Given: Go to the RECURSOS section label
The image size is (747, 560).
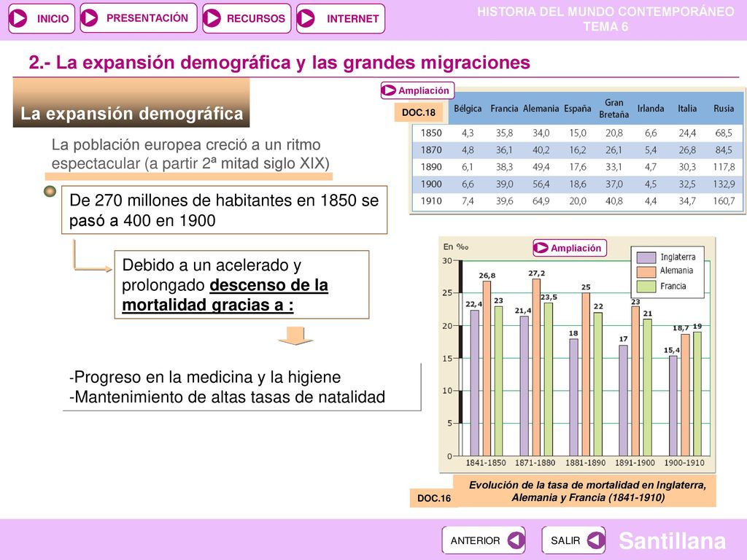Looking at the screenshot, I should (x=256, y=18).
